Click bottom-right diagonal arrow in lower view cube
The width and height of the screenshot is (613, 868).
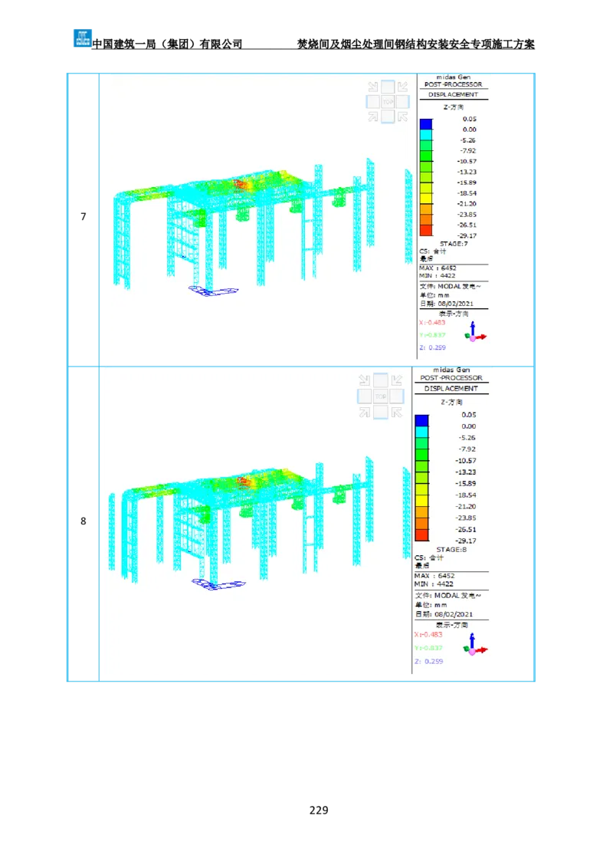coord(395,412)
